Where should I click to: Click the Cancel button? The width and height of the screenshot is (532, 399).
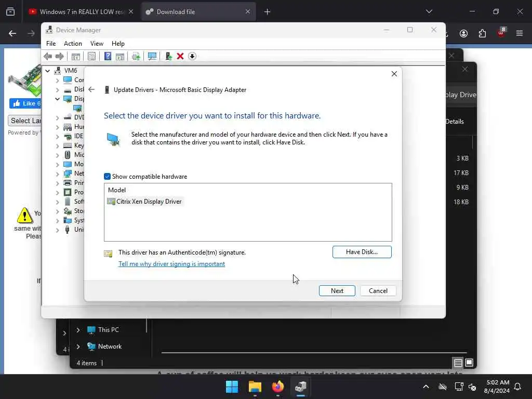tap(378, 291)
